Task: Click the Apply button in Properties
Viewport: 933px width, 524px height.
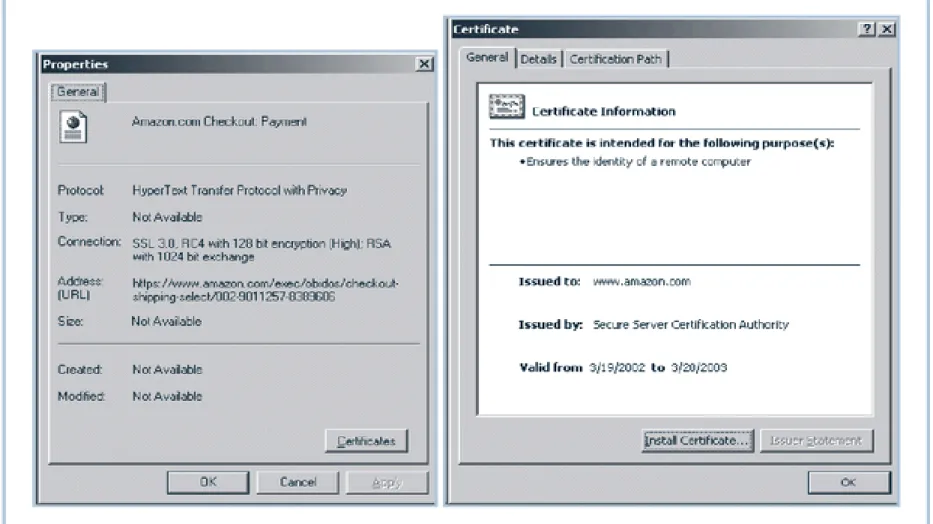Action: pos(387,482)
